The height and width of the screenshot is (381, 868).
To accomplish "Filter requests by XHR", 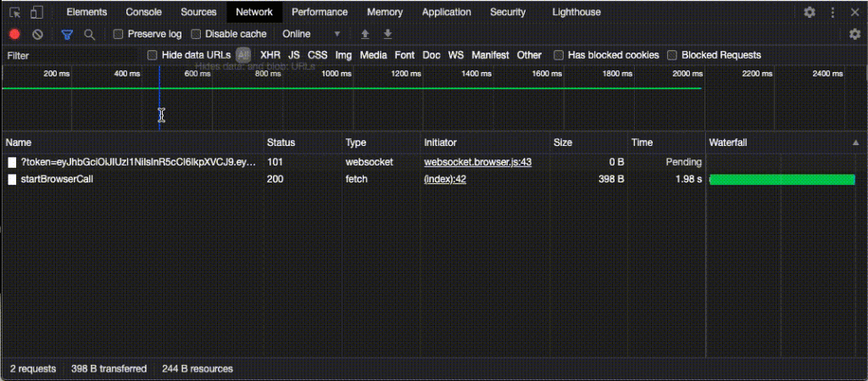I will coord(270,55).
